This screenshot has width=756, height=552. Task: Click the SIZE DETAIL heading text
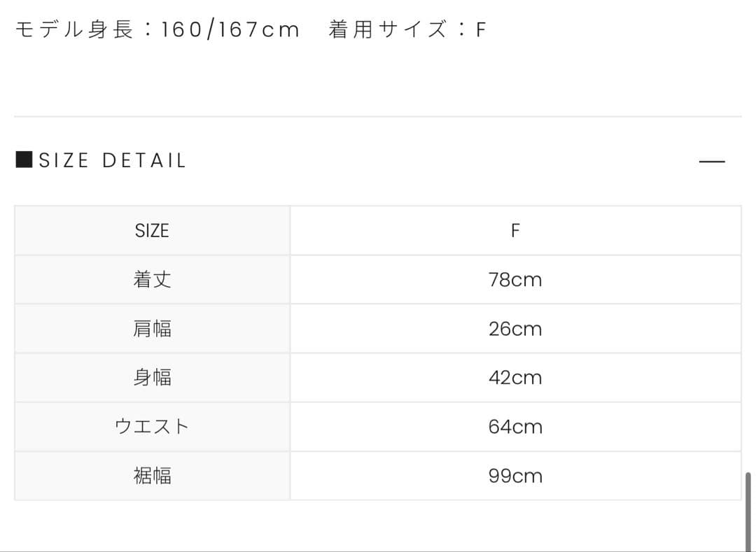113,161
